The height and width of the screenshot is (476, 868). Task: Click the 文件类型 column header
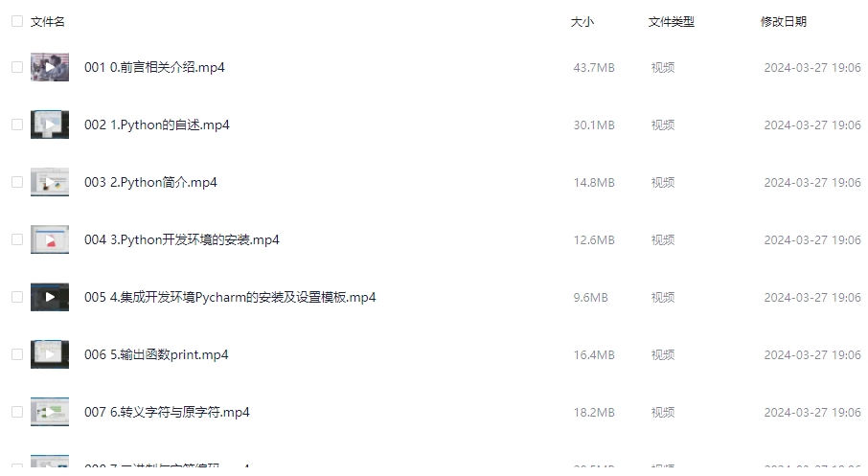click(672, 22)
